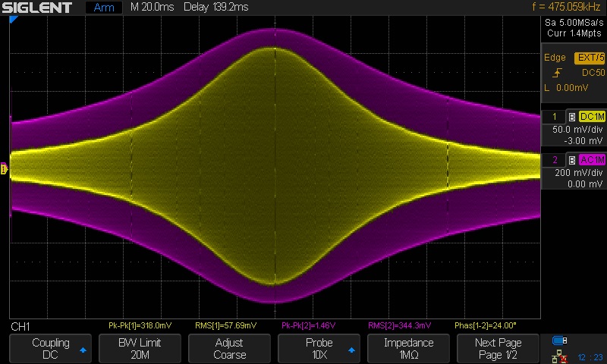
Task: Click the channel 1 ground level marker
Action: click(5, 170)
